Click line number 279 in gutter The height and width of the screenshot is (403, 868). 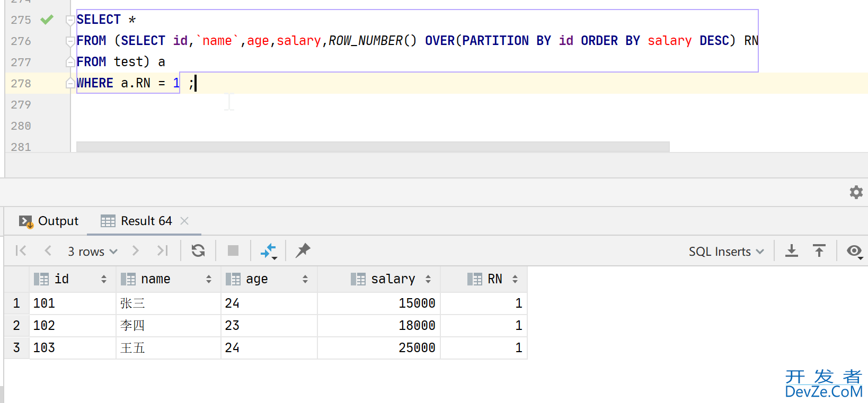tap(21, 105)
